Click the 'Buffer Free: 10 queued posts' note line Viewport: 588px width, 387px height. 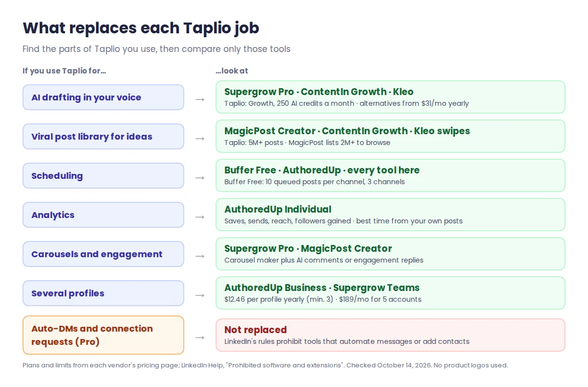(x=315, y=182)
